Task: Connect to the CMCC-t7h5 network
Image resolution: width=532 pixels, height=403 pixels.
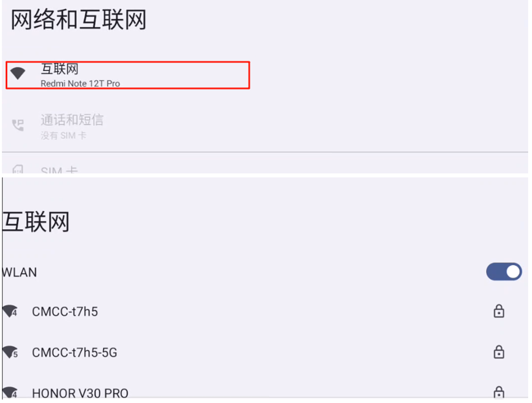Action: pos(65,311)
